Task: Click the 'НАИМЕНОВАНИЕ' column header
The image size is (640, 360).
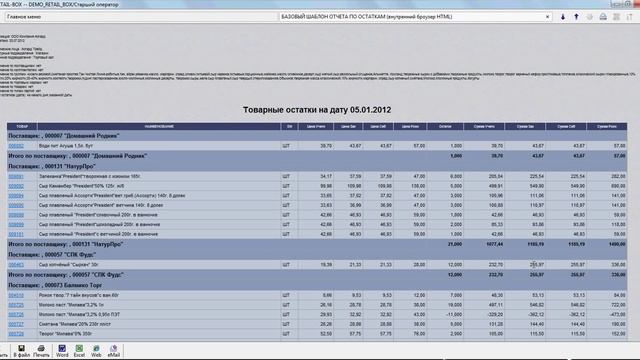Action: [159, 127]
